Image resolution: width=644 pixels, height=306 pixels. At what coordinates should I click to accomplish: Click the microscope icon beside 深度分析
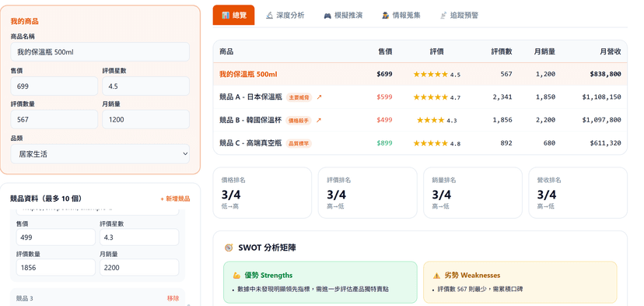tap(269, 16)
